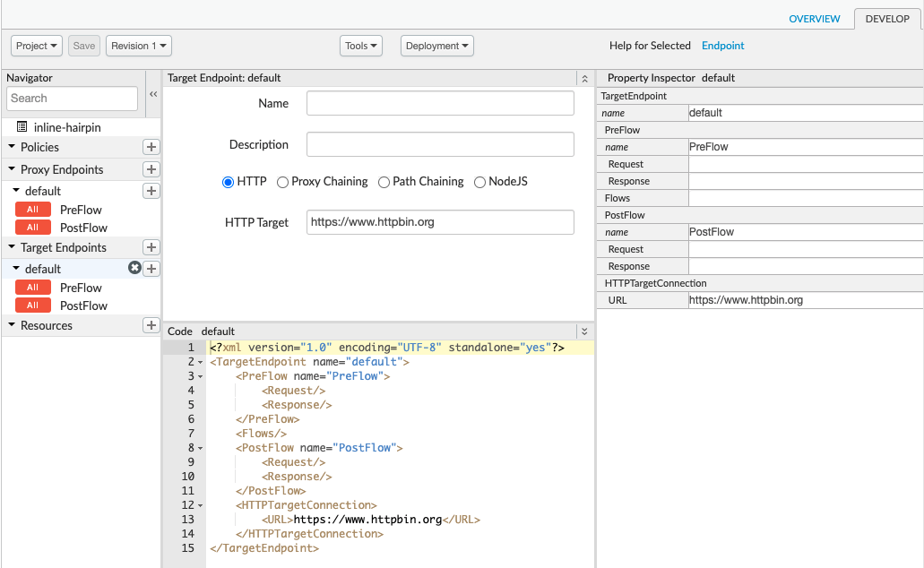The image size is (924, 568).
Task: Click the URL value in Property Inspector
Action: pos(806,300)
